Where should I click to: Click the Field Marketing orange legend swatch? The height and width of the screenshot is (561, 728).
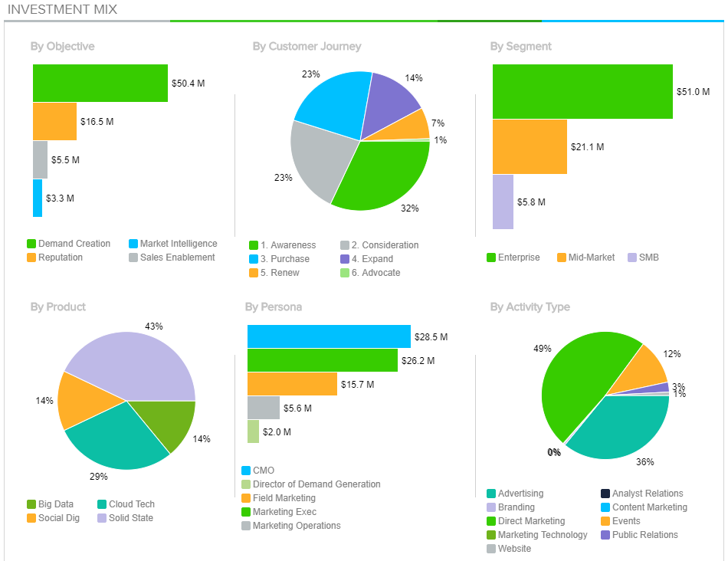click(246, 498)
